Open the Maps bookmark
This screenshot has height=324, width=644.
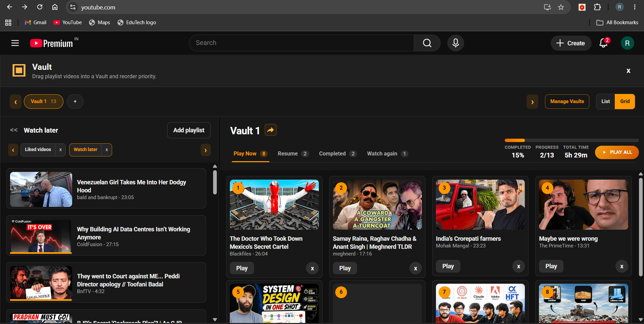99,22
